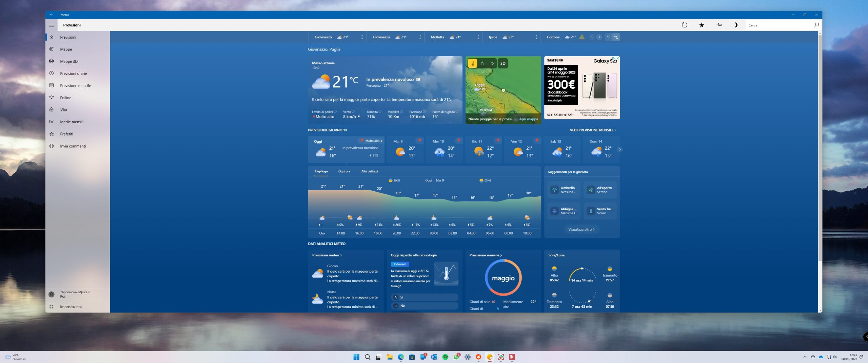Show next favorite locations with right chevron
Screen dimensions: 868x363
pos(599,37)
